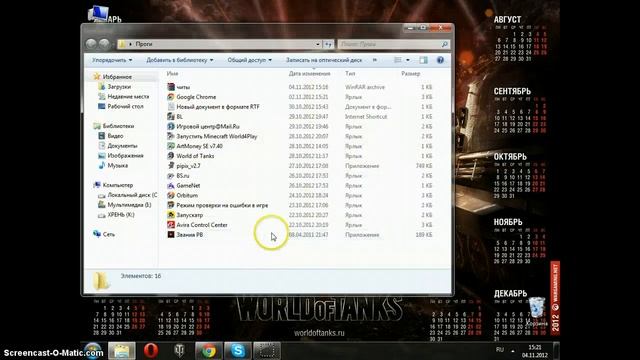The height and width of the screenshot is (360, 640).
Task: Click the Проги address bar path
Action: tap(144, 44)
